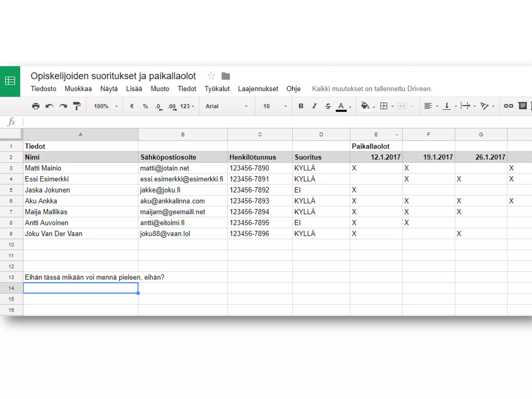Toggle strikethrough formatting
The width and height of the screenshot is (532, 399).
[328, 106]
